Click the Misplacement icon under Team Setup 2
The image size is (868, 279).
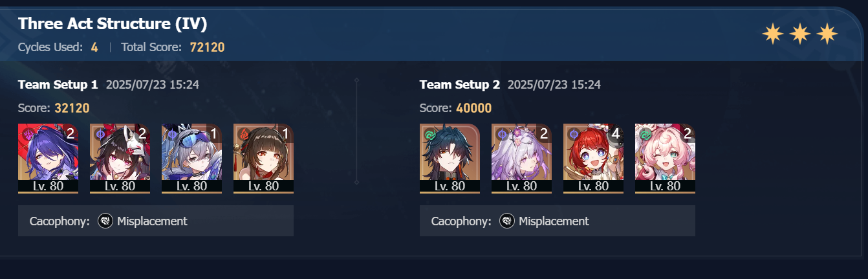point(507,221)
